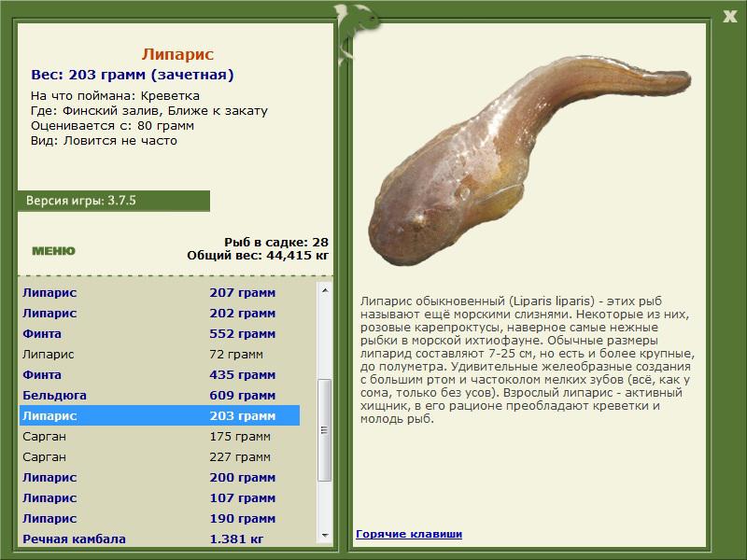Click the Общий вес: 44,415 кг total
This screenshot has height=560, width=747.
coord(258,255)
